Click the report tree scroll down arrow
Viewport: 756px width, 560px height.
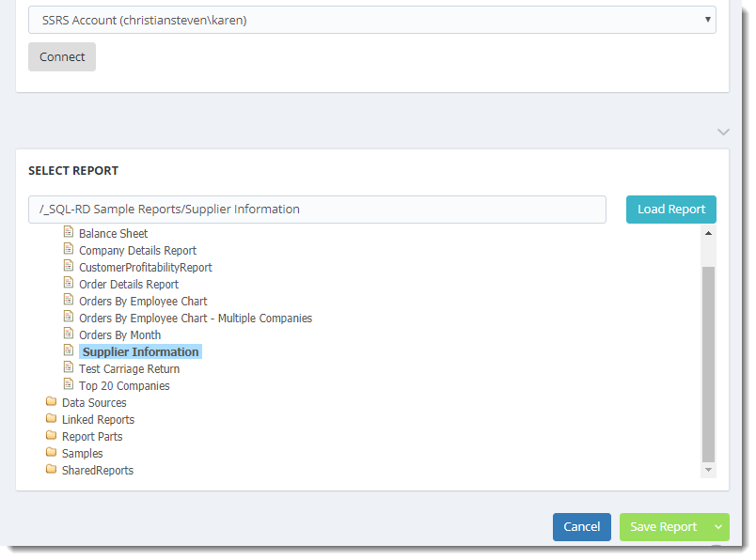[x=708, y=470]
